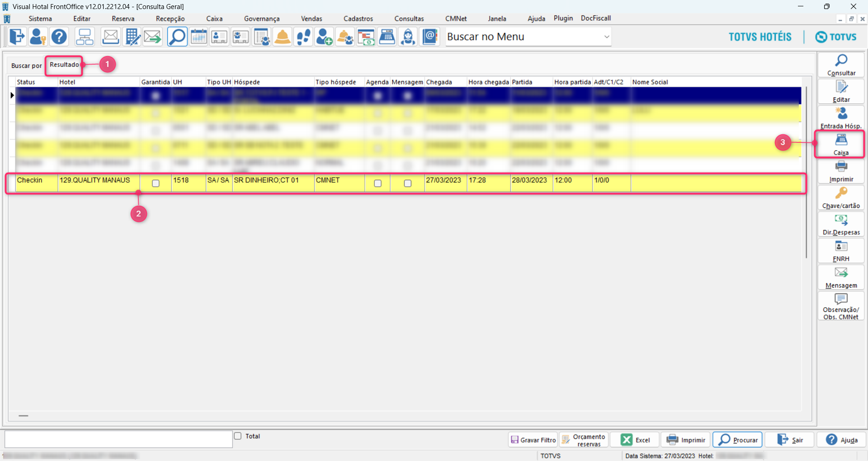Image resolution: width=868 pixels, height=461 pixels.
Task: Open the Governança menu
Action: (262, 19)
